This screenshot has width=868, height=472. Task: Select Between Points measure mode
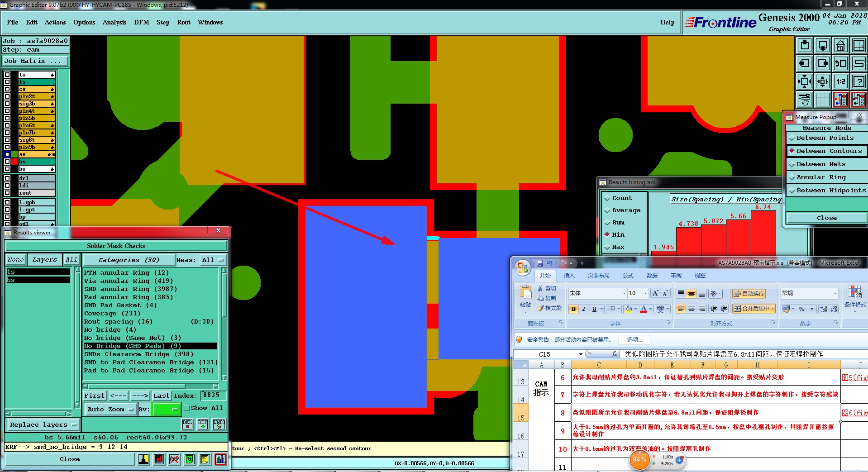(825, 138)
